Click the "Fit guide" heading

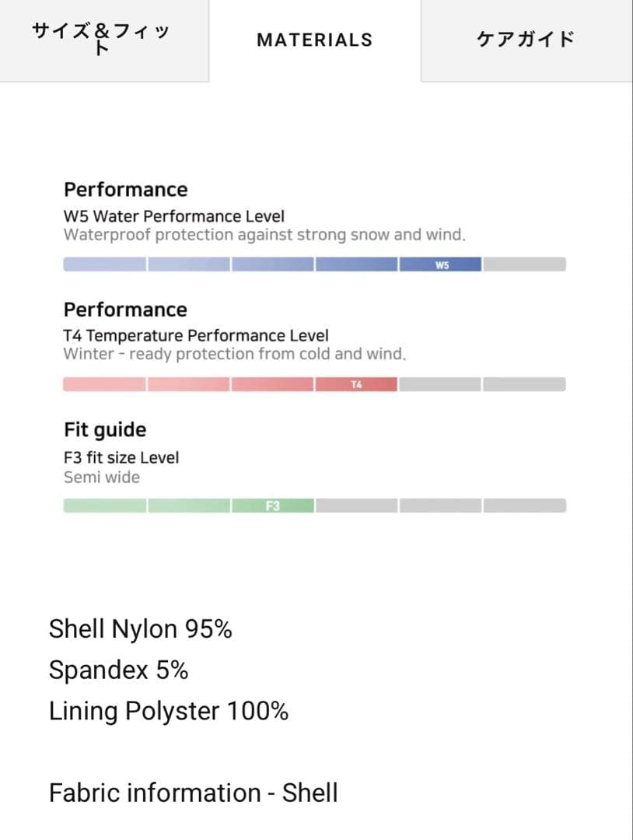pyautogui.click(x=105, y=429)
